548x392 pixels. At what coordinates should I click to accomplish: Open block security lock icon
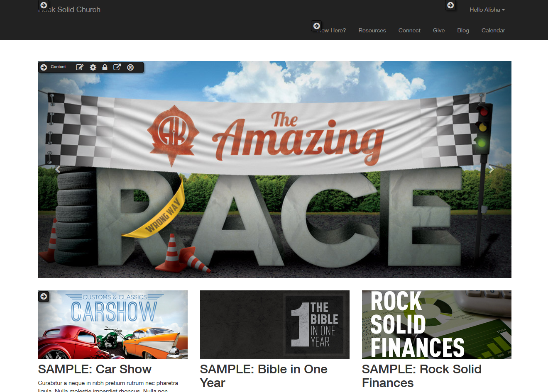click(x=105, y=67)
